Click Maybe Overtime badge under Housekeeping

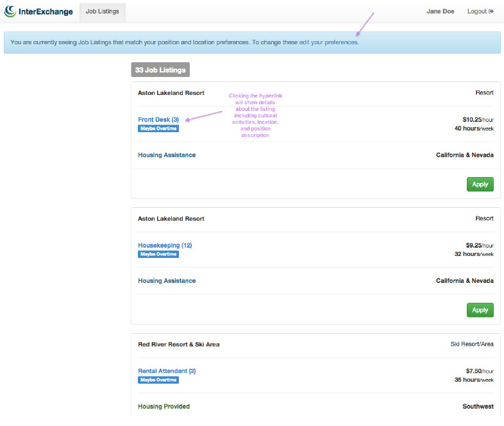tap(158, 254)
